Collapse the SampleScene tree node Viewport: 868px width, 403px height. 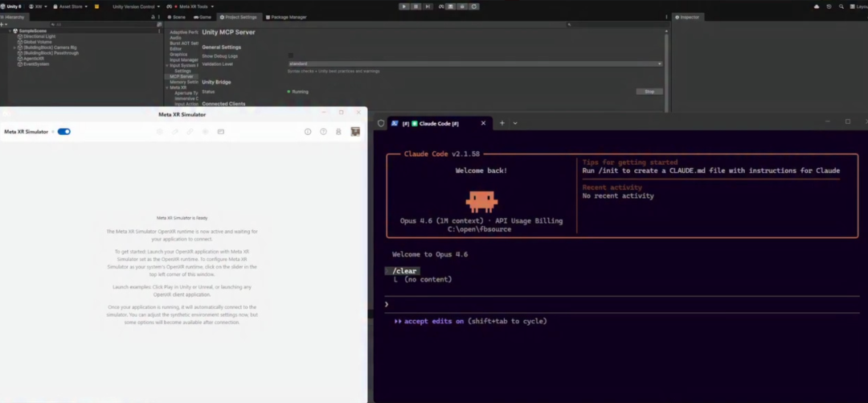point(10,31)
